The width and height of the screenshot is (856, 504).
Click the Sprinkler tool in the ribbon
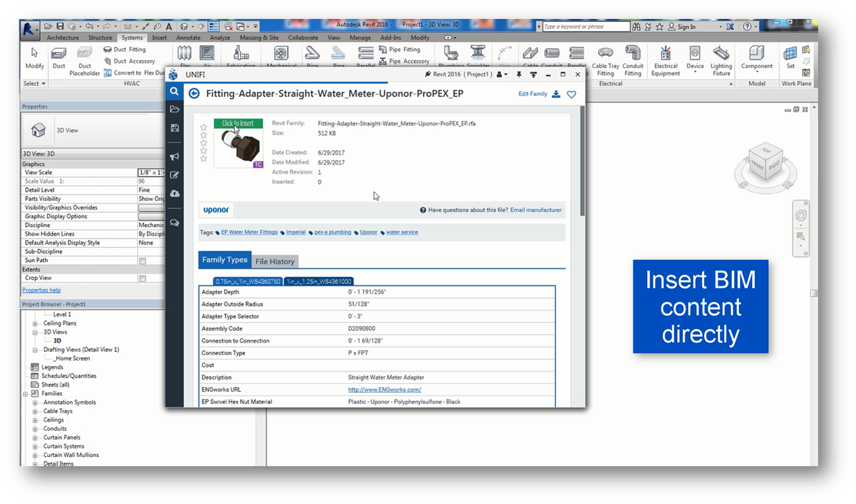pos(478,57)
